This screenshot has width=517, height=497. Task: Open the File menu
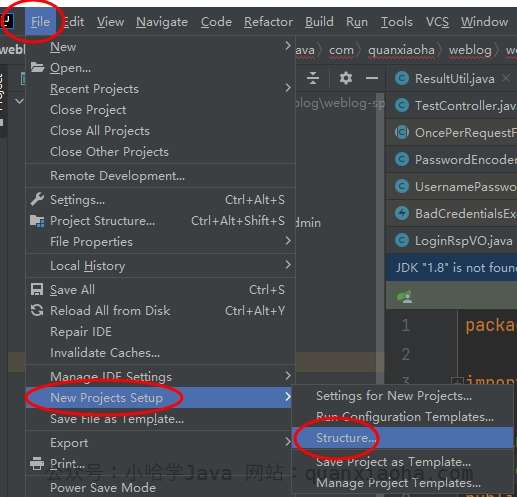[40, 22]
